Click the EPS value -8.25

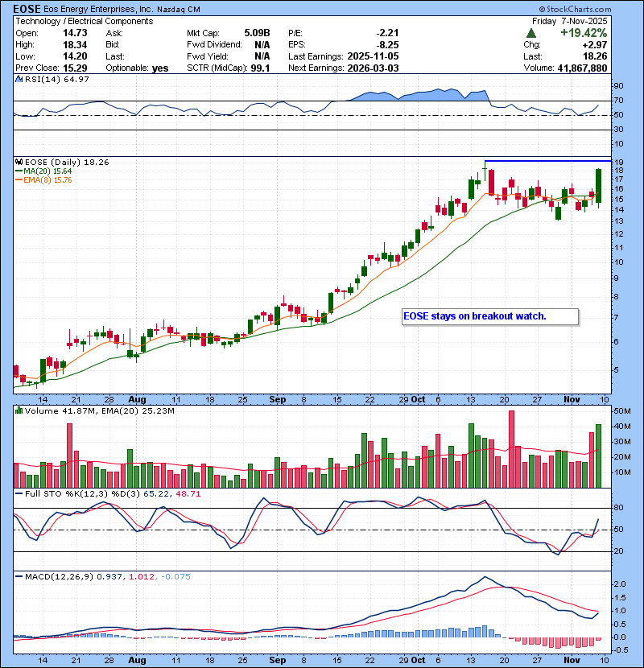[387, 45]
